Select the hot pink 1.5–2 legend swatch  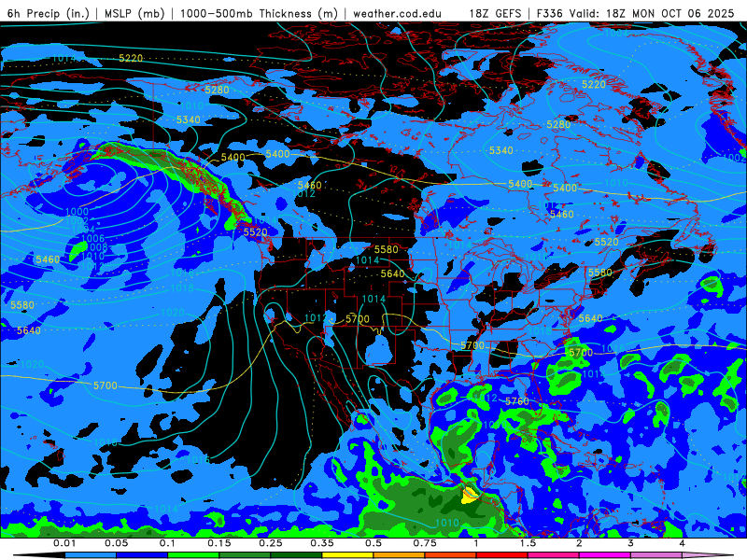pyautogui.click(x=553, y=555)
